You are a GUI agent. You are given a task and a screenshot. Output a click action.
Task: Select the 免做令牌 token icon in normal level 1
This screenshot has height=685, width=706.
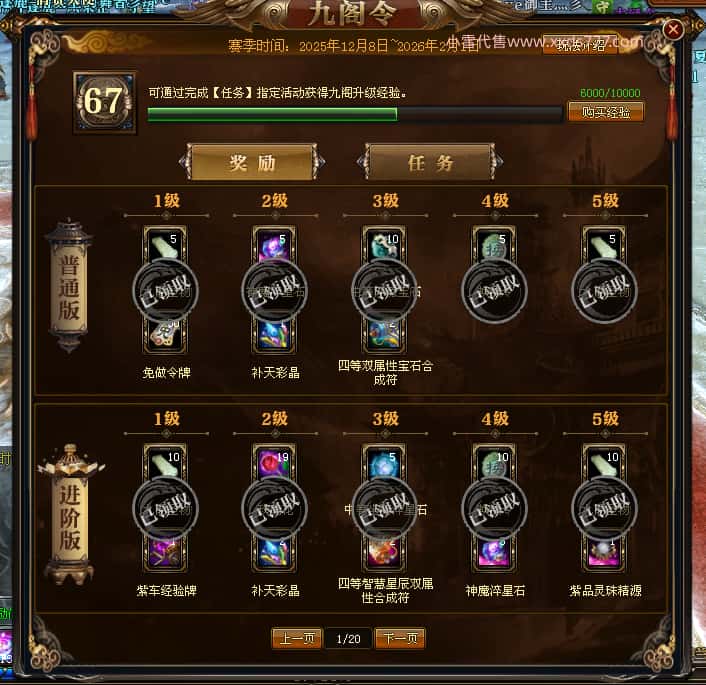165,335
